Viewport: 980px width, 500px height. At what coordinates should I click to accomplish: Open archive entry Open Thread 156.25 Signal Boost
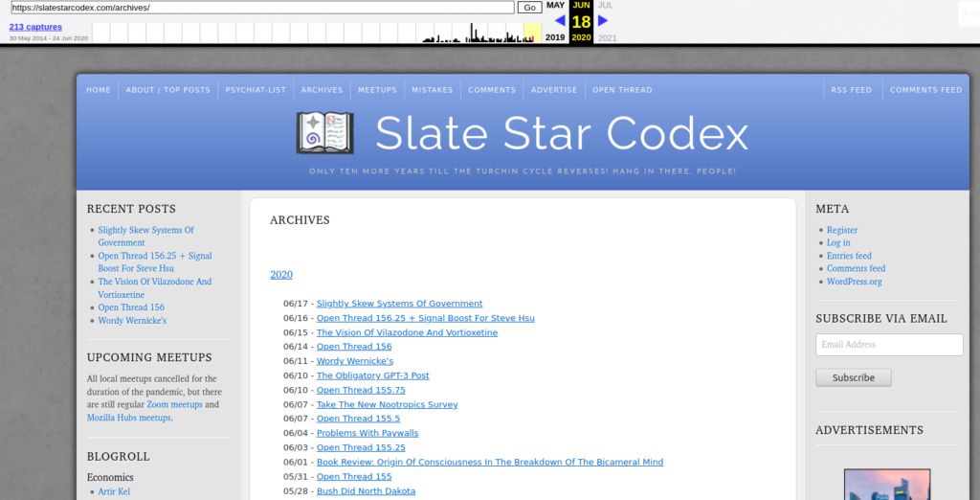click(x=426, y=318)
